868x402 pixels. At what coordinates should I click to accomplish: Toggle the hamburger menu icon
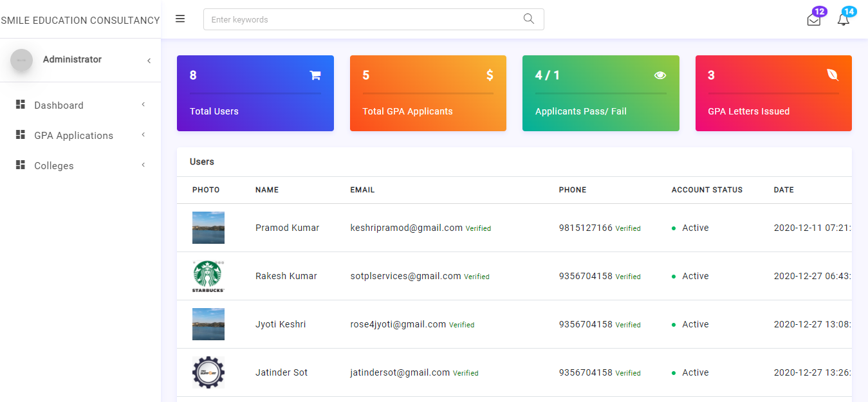pos(180,19)
